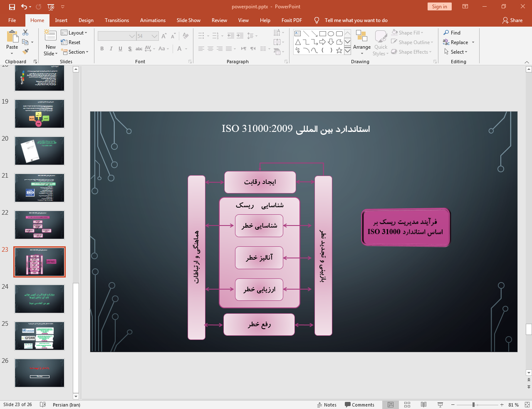Toggle Align Left paragraph setting

pyautogui.click(x=201, y=49)
